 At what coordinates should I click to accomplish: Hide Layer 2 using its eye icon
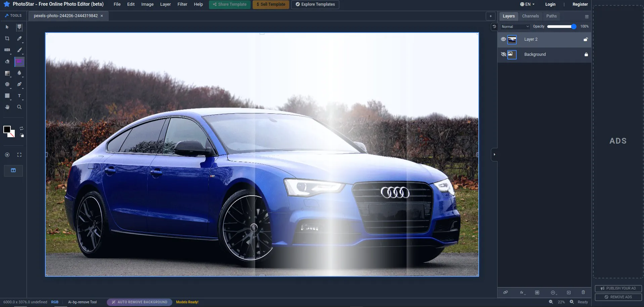(x=503, y=39)
